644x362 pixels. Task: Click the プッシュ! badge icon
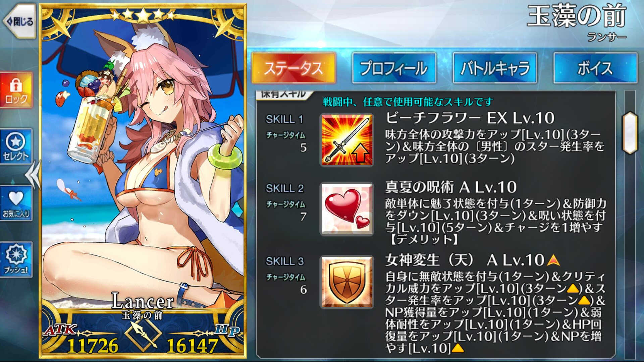point(16,259)
